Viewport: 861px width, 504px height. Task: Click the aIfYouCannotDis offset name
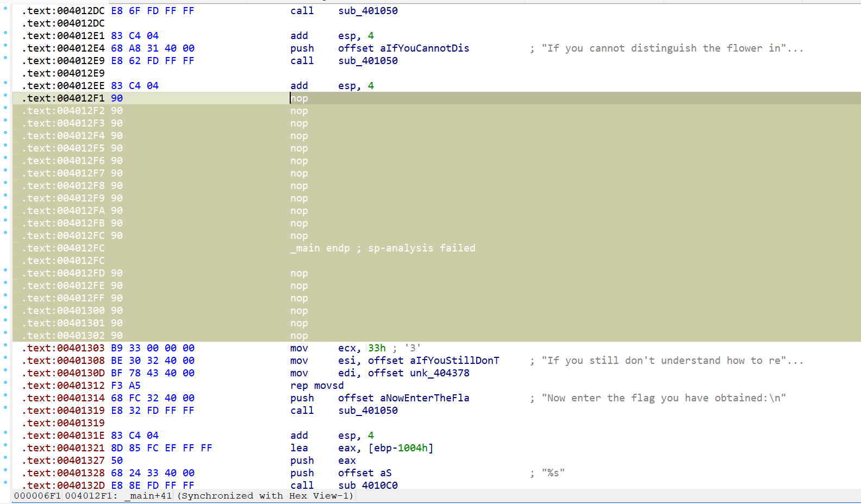(x=424, y=48)
